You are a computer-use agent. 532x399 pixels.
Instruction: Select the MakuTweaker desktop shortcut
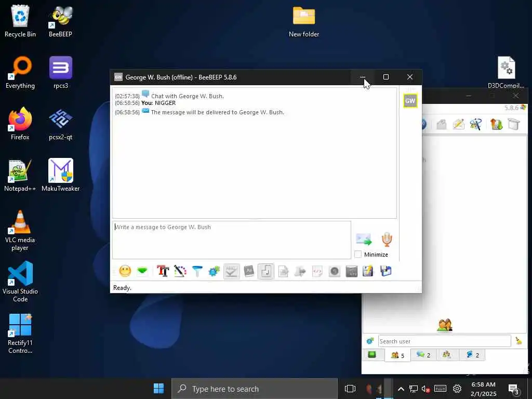[x=60, y=176]
